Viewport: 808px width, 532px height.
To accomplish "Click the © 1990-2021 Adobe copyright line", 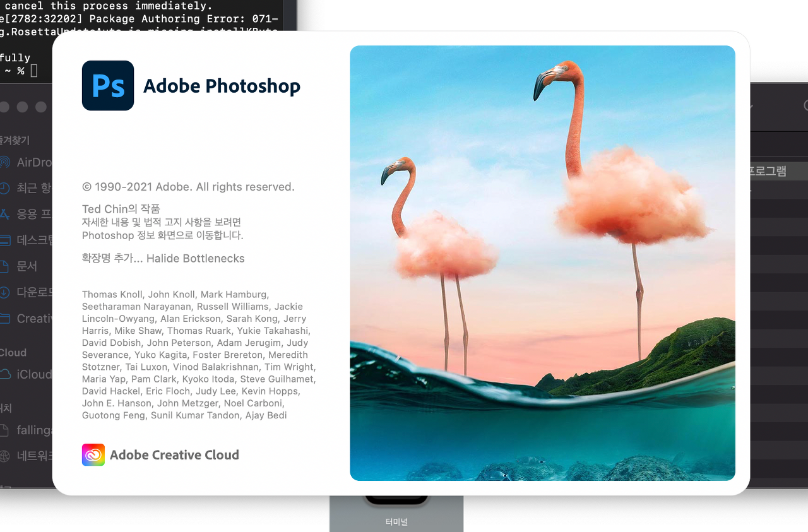I will tap(188, 187).
